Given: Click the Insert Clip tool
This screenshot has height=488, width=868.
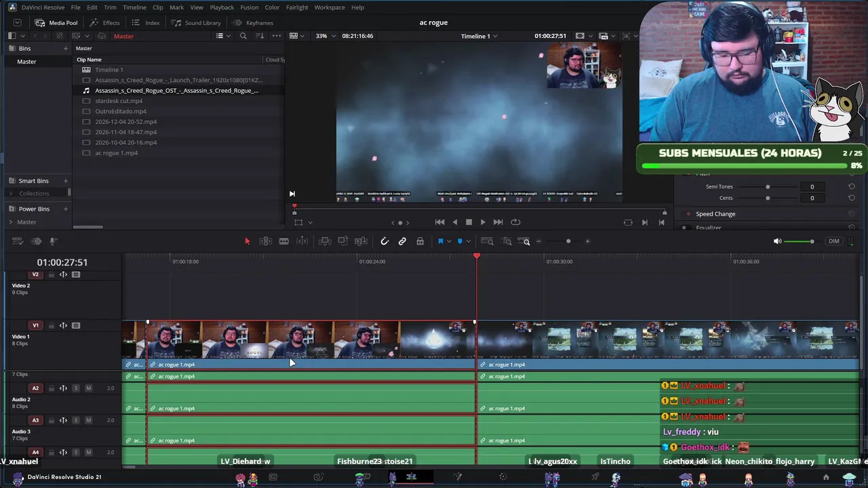Looking at the screenshot, I should click(325, 241).
